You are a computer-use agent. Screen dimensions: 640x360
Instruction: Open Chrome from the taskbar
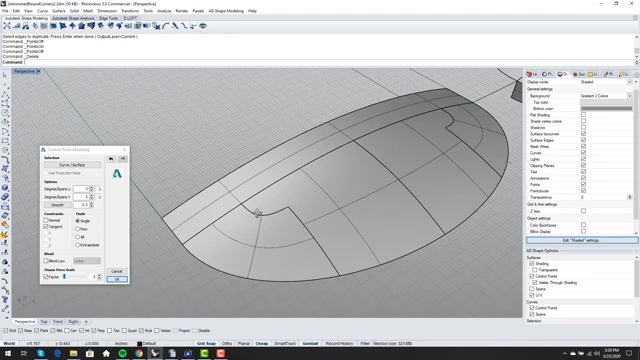tap(139, 353)
